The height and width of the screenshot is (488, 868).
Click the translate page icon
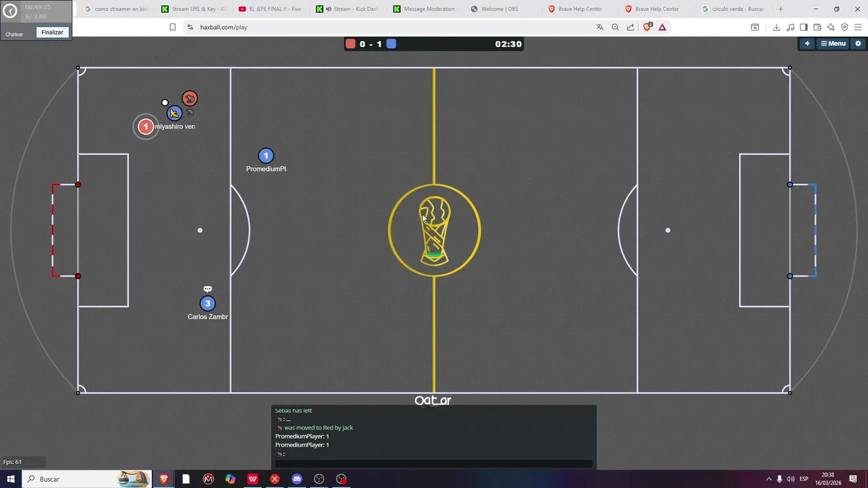pos(599,27)
